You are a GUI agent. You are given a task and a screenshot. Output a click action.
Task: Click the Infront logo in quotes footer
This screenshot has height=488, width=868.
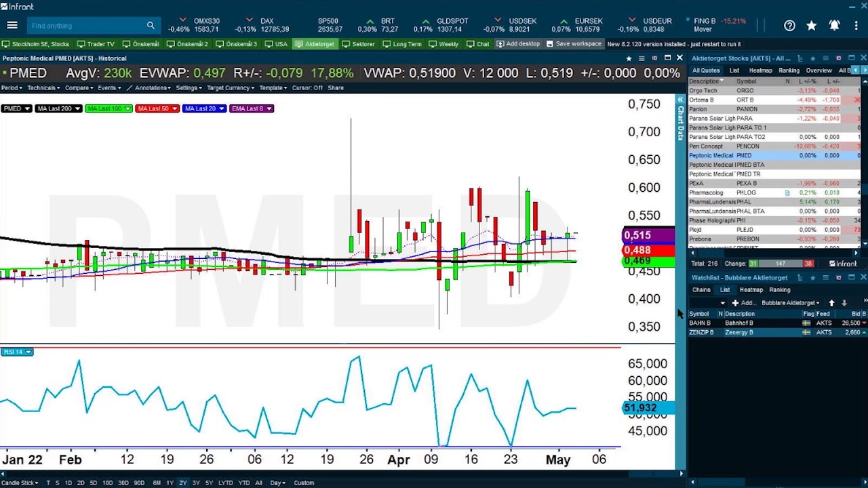tap(844, 264)
